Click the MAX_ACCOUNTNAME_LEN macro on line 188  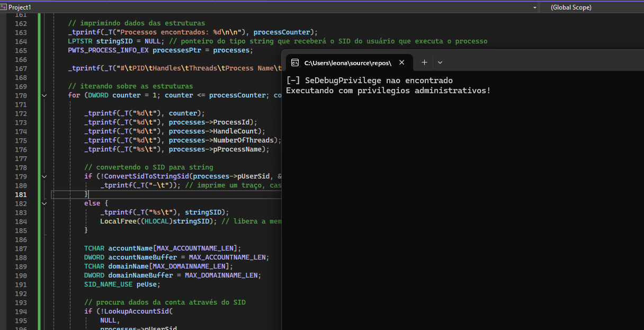[229, 257]
